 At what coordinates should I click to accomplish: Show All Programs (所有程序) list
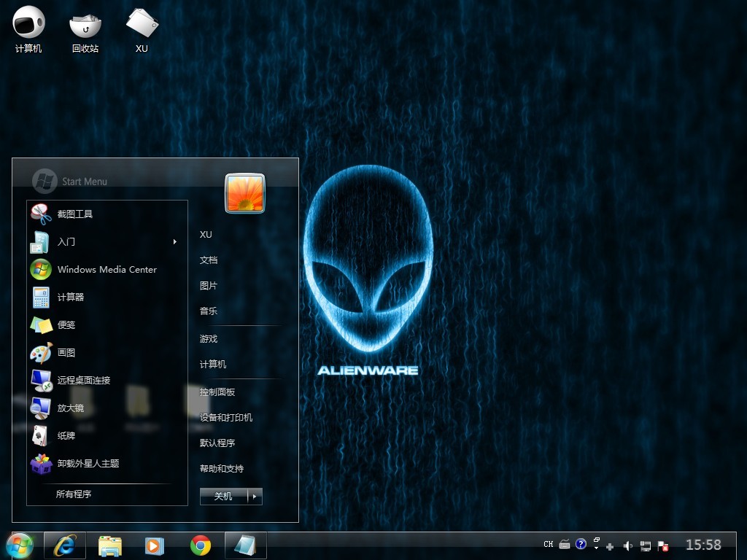[74, 494]
